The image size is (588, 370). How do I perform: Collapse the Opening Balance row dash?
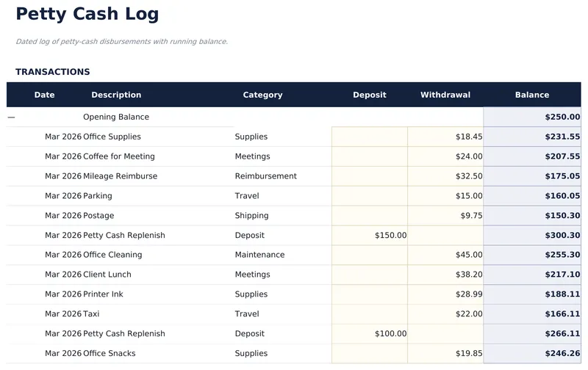pos(11,117)
